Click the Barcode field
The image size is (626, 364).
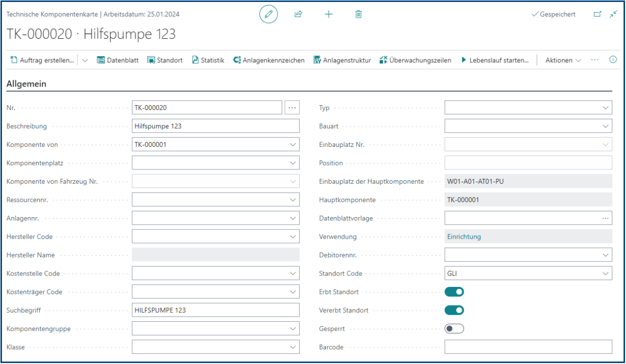(528, 347)
